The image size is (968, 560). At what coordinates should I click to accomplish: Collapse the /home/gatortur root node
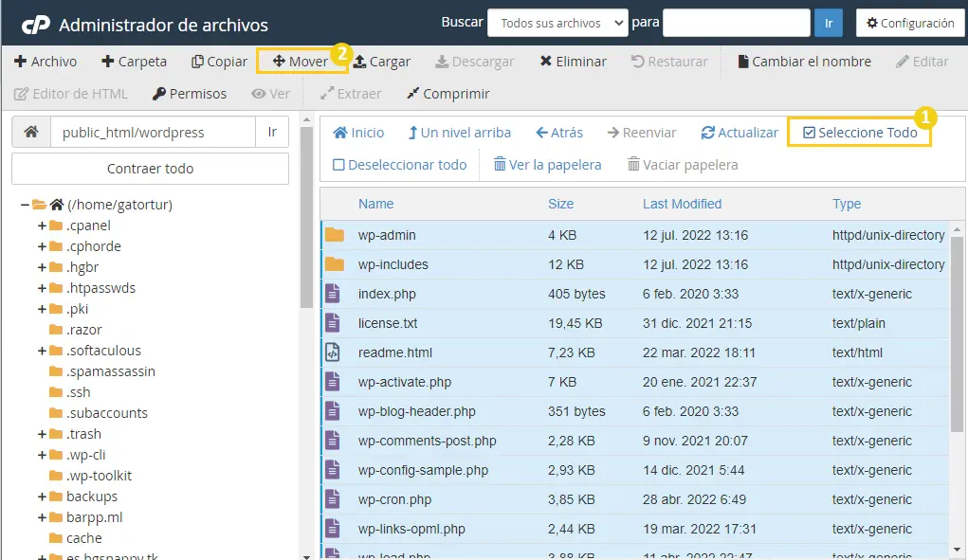pos(25,204)
